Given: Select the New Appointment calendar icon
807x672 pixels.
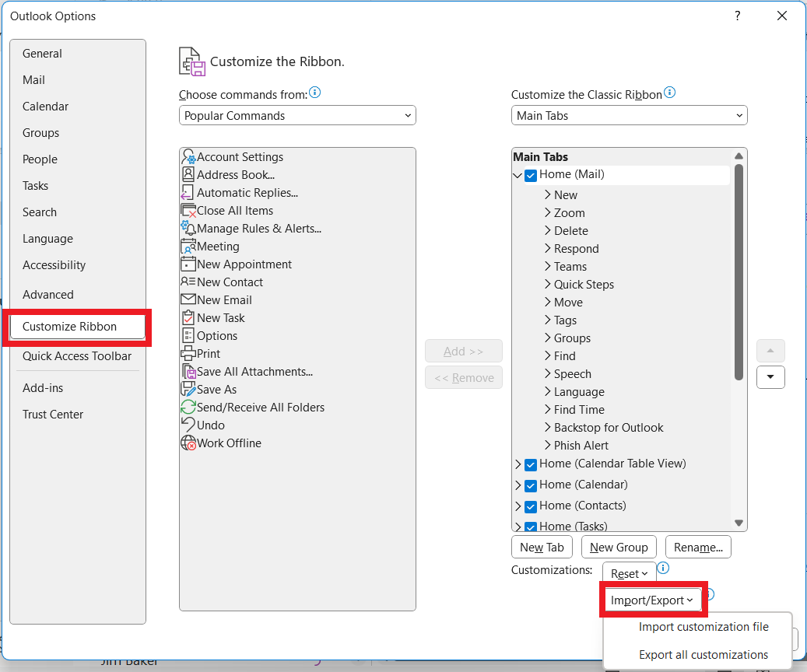Looking at the screenshot, I should click(x=188, y=264).
